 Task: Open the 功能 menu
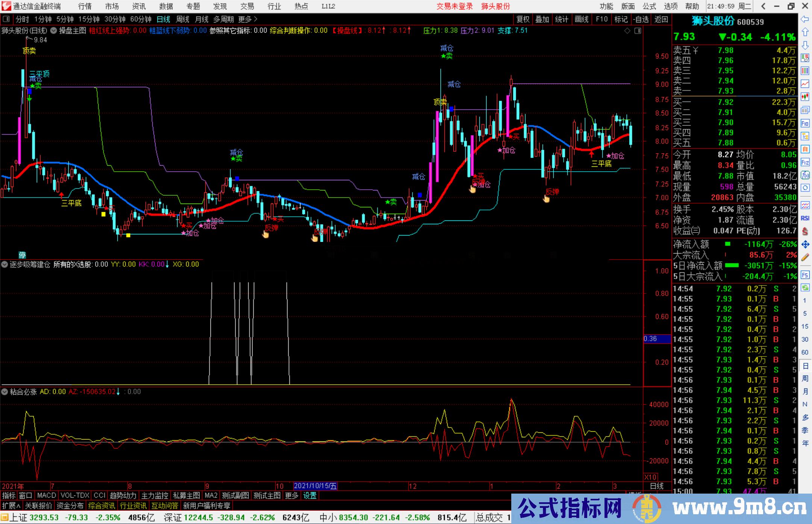click(606, 6)
